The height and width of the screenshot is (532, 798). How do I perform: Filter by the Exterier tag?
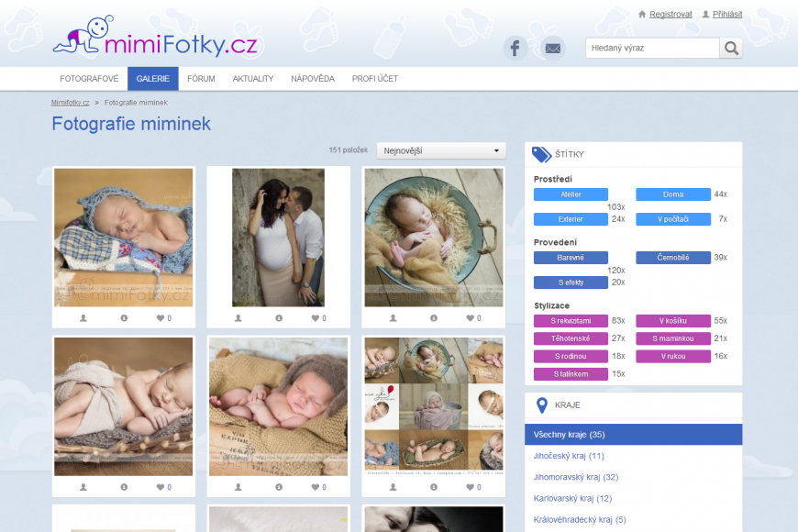571,219
